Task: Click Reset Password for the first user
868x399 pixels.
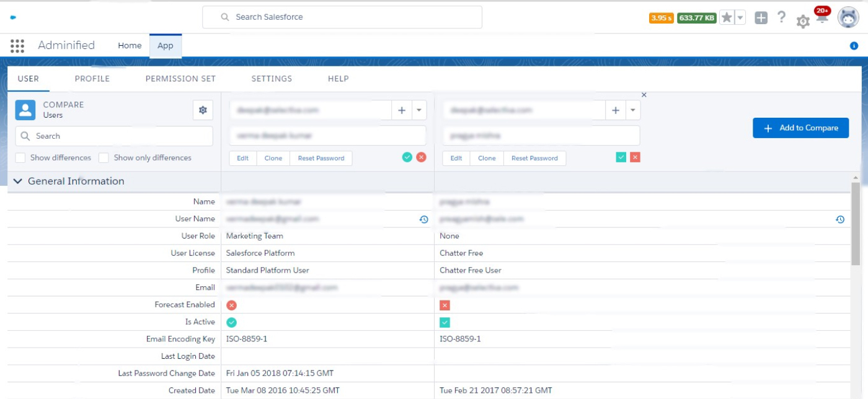Action: coord(321,159)
